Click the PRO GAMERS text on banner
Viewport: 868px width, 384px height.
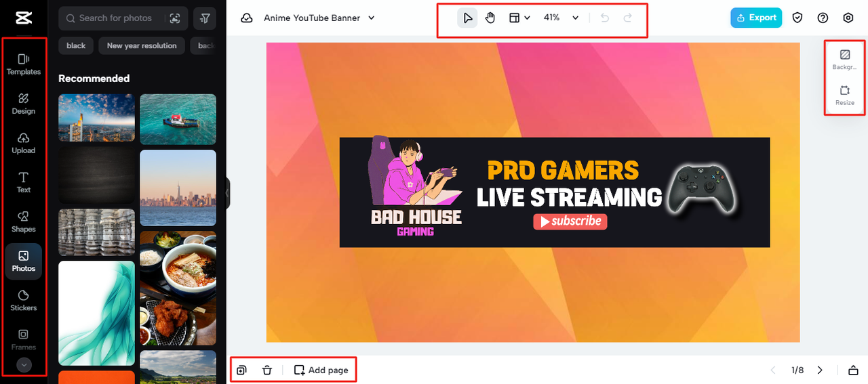(563, 170)
